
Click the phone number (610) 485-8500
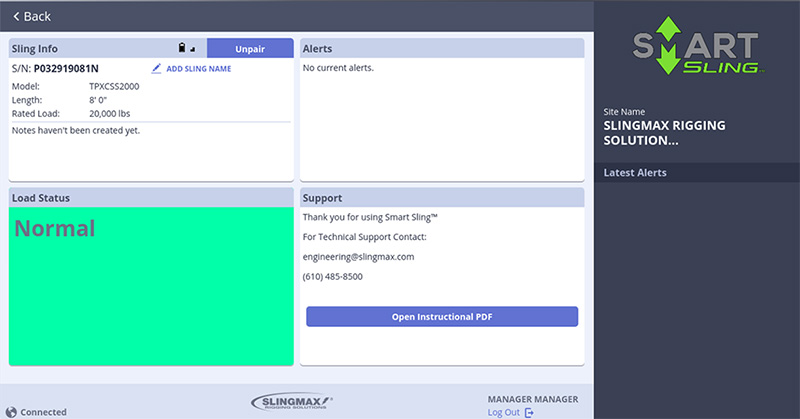coord(333,277)
